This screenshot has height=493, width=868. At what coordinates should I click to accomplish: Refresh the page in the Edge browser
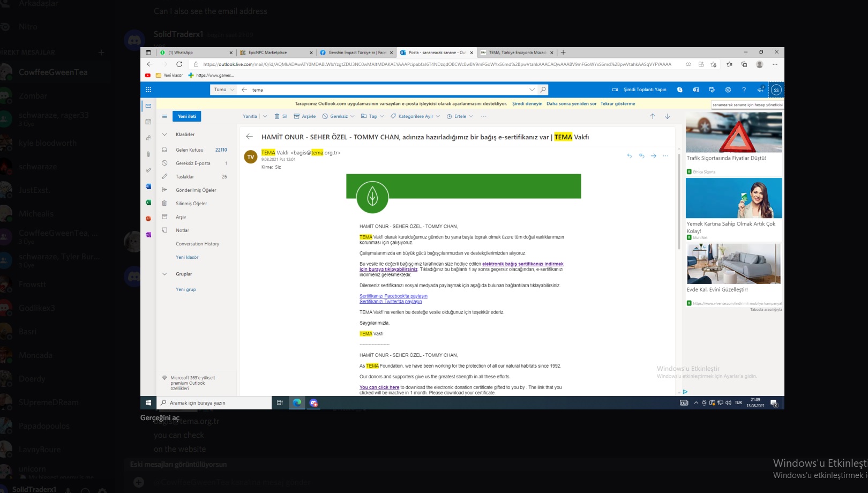(x=179, y=64)
